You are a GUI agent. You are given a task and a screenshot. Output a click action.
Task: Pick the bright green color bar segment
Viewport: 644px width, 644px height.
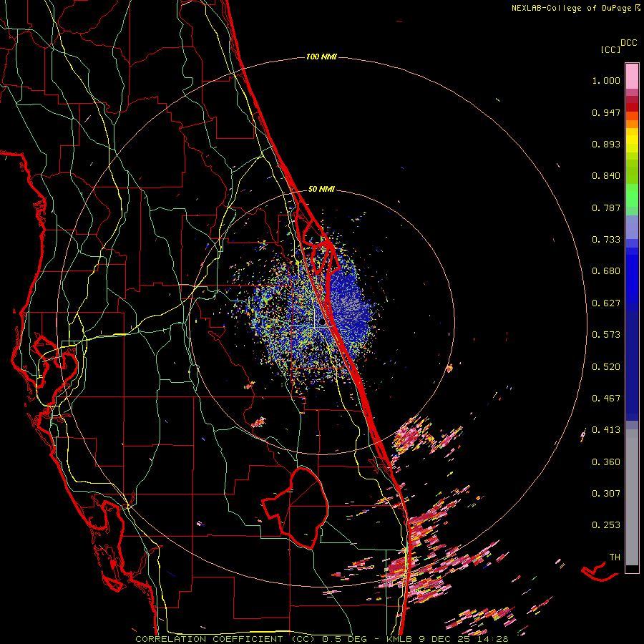click(632, 195)
